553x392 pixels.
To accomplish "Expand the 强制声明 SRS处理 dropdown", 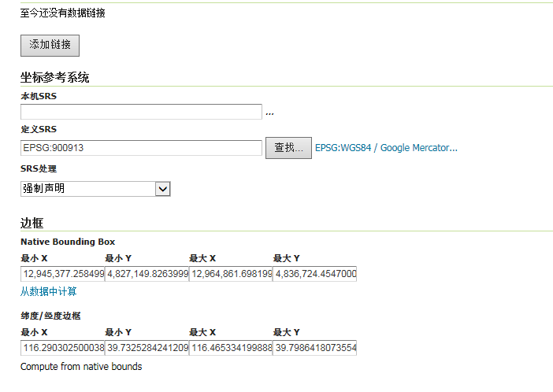I will click(95, 189).
